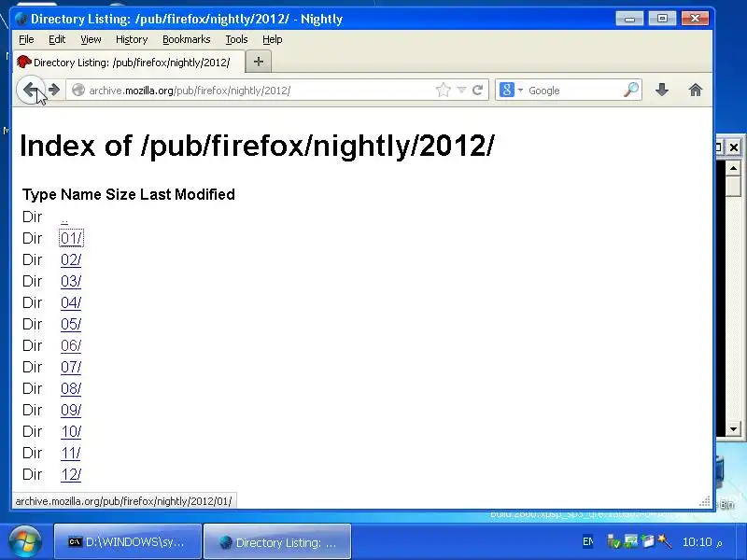Image resolution: width=747 pixels, height=560 pixels.
Task: Click Directory Listing taskbar button
Action: [277, 542]
